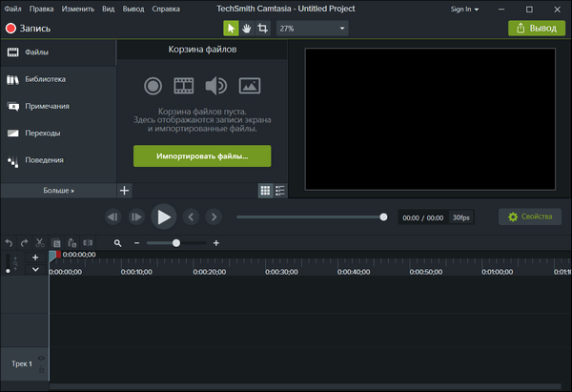Open the Правка menu

[x=41, y=9]
